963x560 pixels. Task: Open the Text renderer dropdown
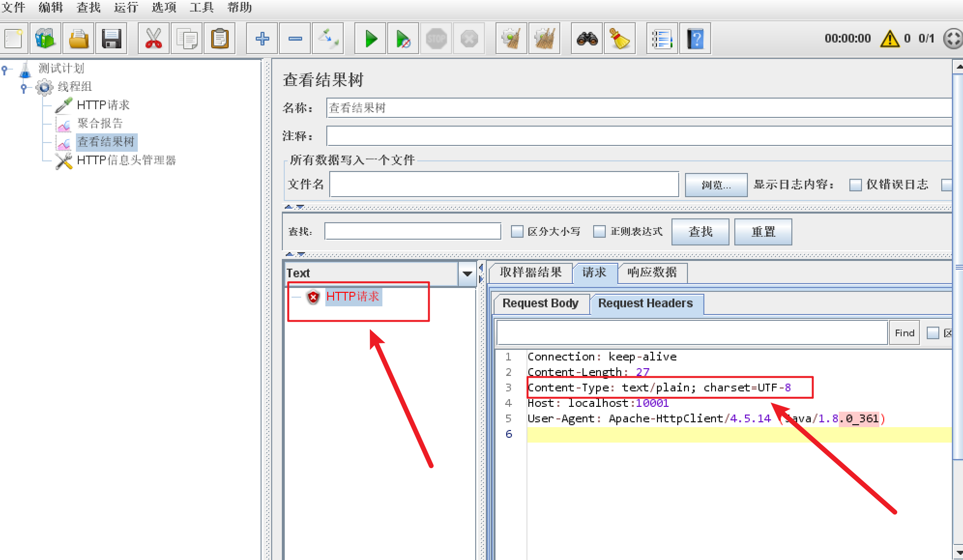467,273
